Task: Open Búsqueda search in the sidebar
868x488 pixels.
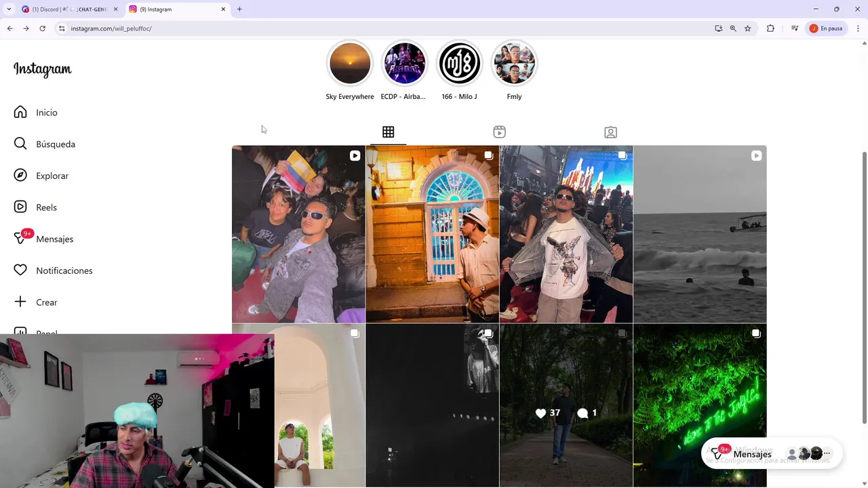Action: tap(45, 144)
